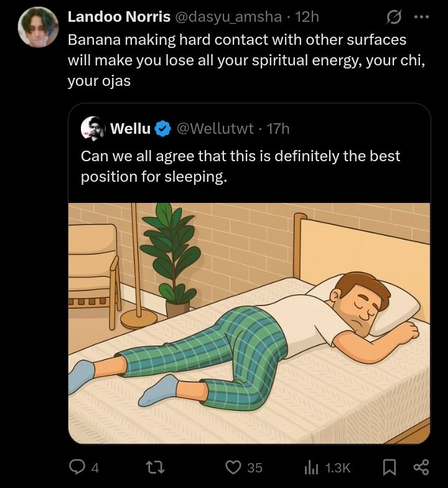Click the share icon
The height and width of the screenshot is (488, 448).
(x=421, y=467)
